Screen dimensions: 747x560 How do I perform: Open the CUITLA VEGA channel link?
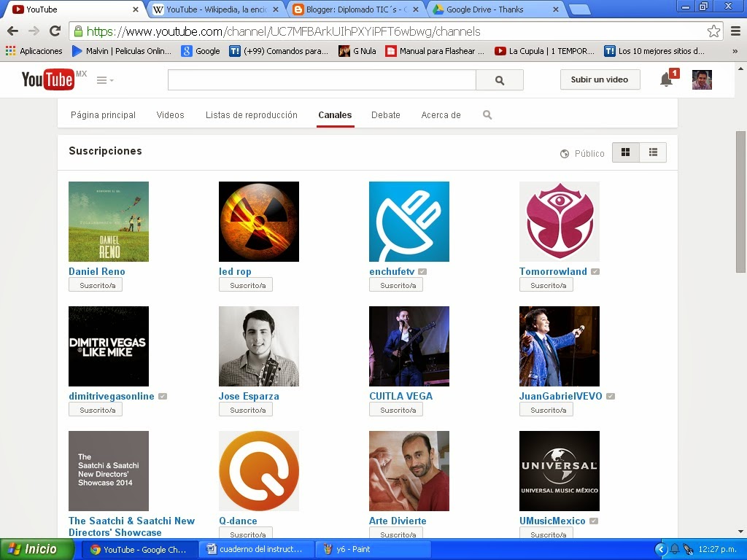[400, 396]
